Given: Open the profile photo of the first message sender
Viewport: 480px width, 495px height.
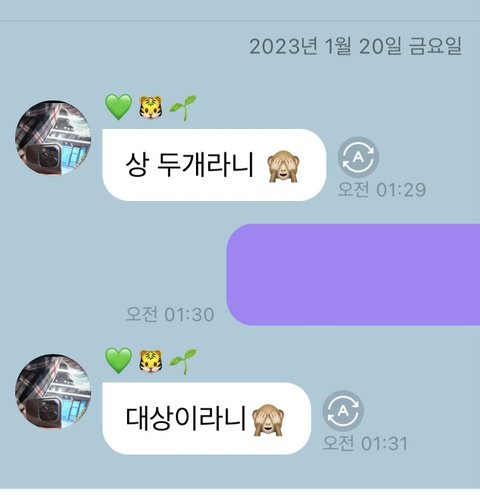Looking at the screenshot, I should pos(53,138).
